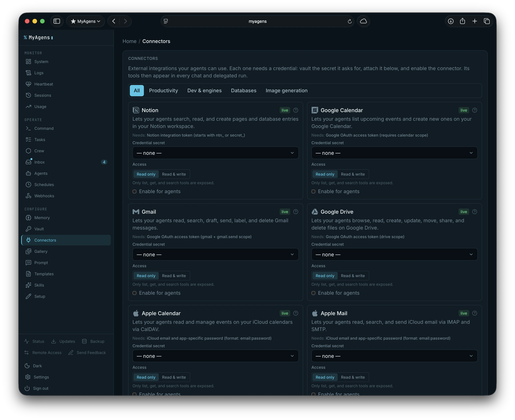Open Remote Access in sidebar footer
The width and height of the screenshot is (515, 420).
pos(43,353)
